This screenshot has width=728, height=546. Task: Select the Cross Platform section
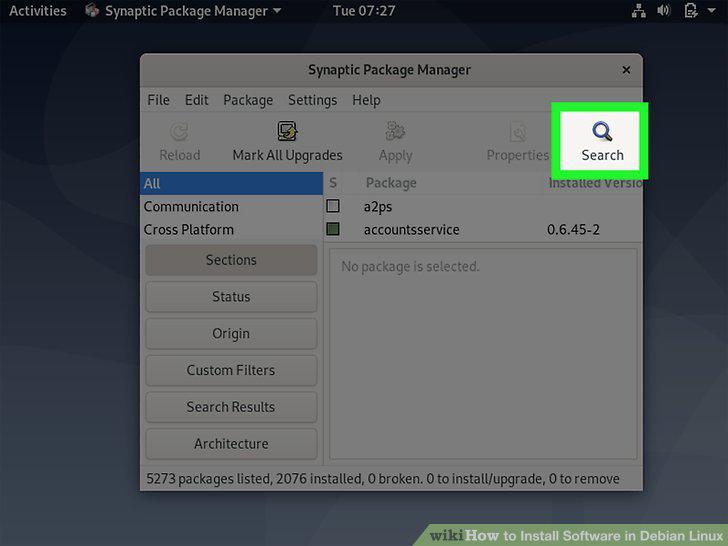pyautogui.click(x=231, y=229)
